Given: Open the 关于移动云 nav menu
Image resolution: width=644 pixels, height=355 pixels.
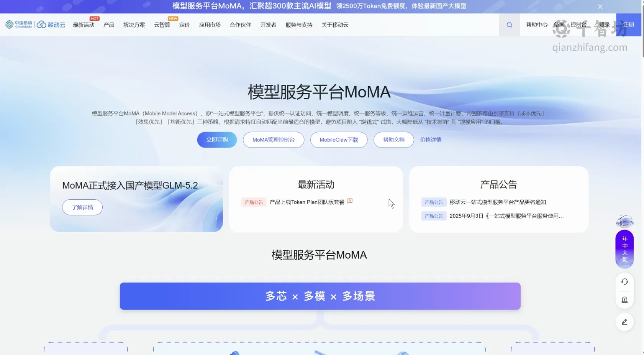Looking at the screenshot, I should (335, 25).
